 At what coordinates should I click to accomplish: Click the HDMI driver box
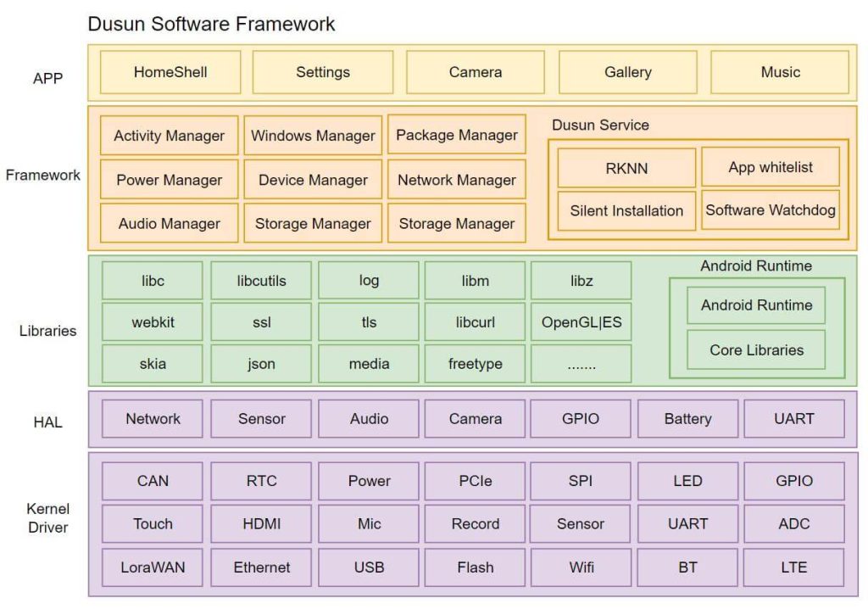tap(261, 523)
